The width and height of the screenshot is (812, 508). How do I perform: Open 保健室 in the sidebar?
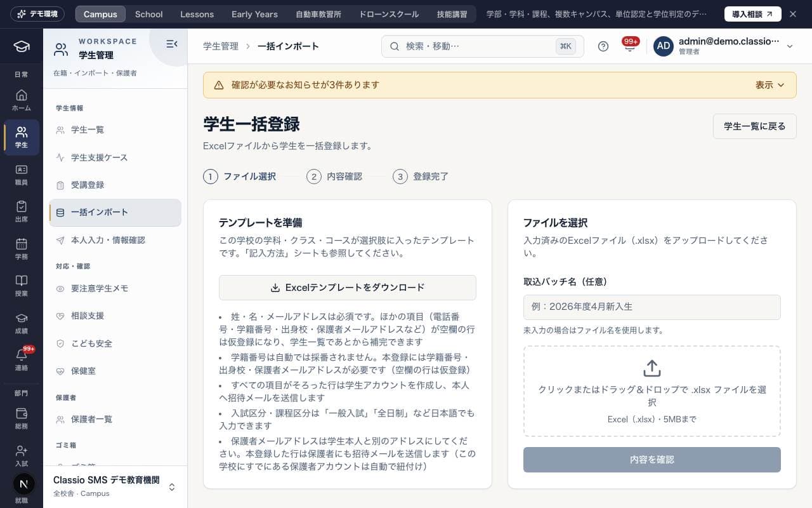[x=115, y=371]
